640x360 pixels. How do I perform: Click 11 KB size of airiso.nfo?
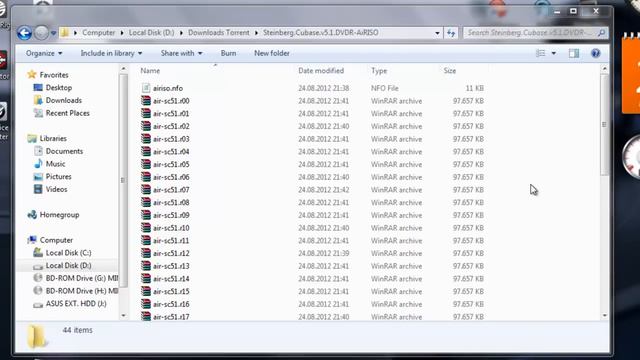coord(474,88)
